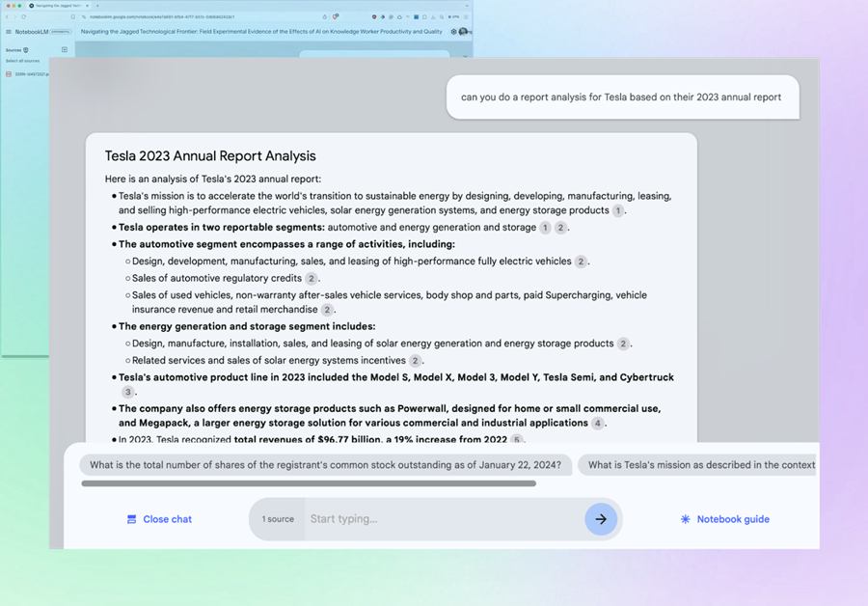The width and height of the screenshot is (868, 606).
Task: Expand the tab list chevron at the tab bar end
Action: 467,6
